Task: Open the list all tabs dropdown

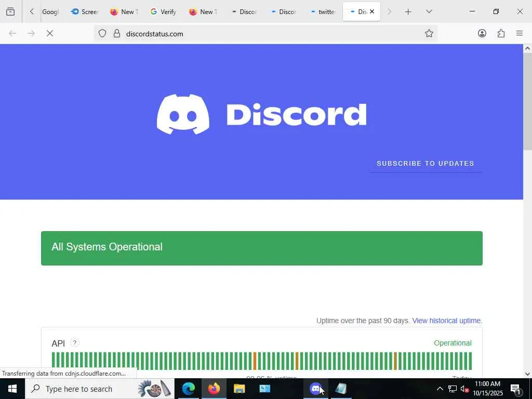Action: tap(429, 11)
